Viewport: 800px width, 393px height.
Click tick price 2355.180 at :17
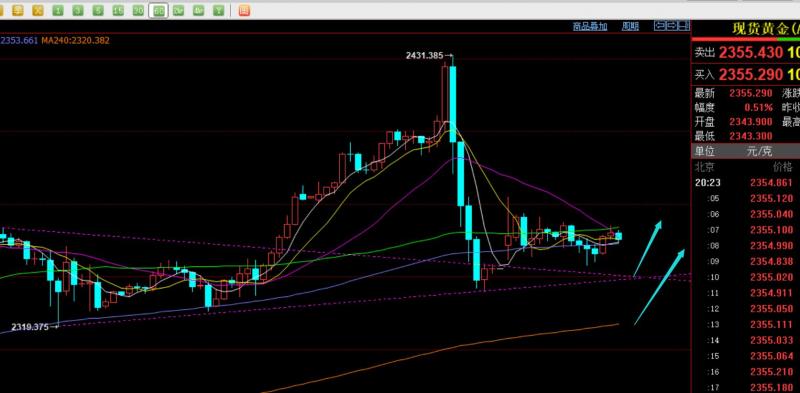[771, 387]
